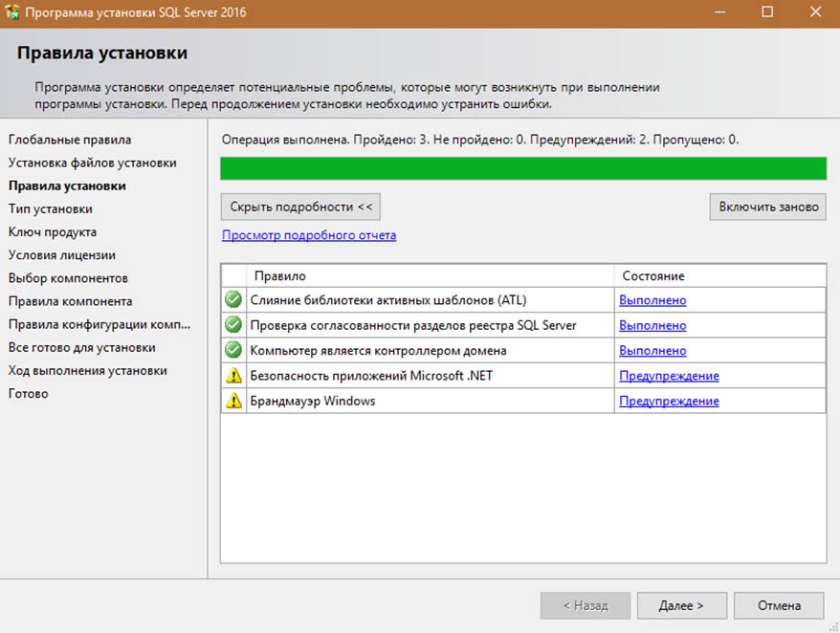The width and height of the screenshot is (840, 633).
Task: Open Выполнено link for registry consistency rule
Action: tap(652, 325)
